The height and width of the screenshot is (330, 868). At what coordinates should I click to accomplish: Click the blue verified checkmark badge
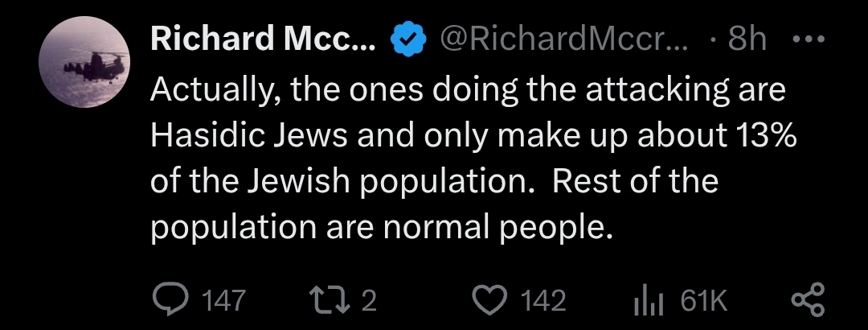(407, 39)
